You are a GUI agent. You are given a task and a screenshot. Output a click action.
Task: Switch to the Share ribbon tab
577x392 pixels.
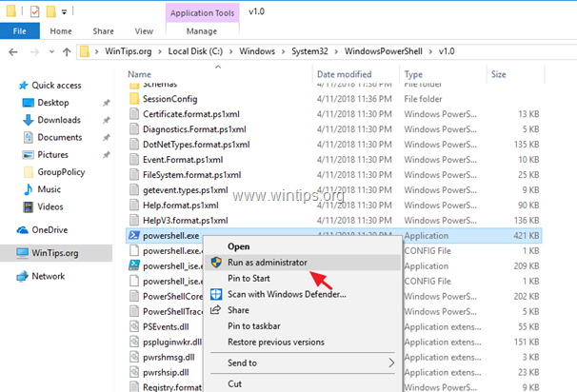point(103,31)
